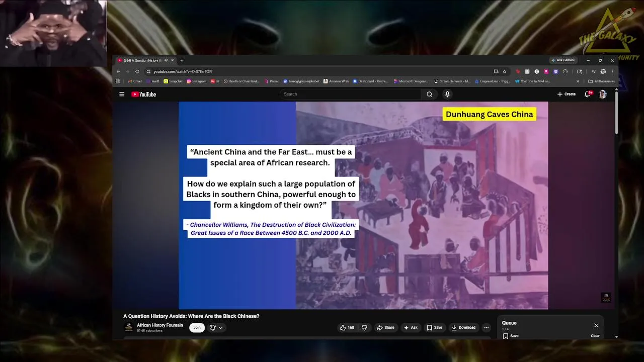Click the Download button
The width and height of the screenshot is (644, 362).
click(x=463, y=327)
